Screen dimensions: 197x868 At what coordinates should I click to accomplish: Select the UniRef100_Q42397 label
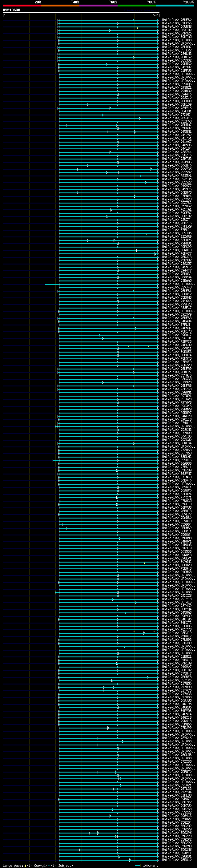(177, 67)
